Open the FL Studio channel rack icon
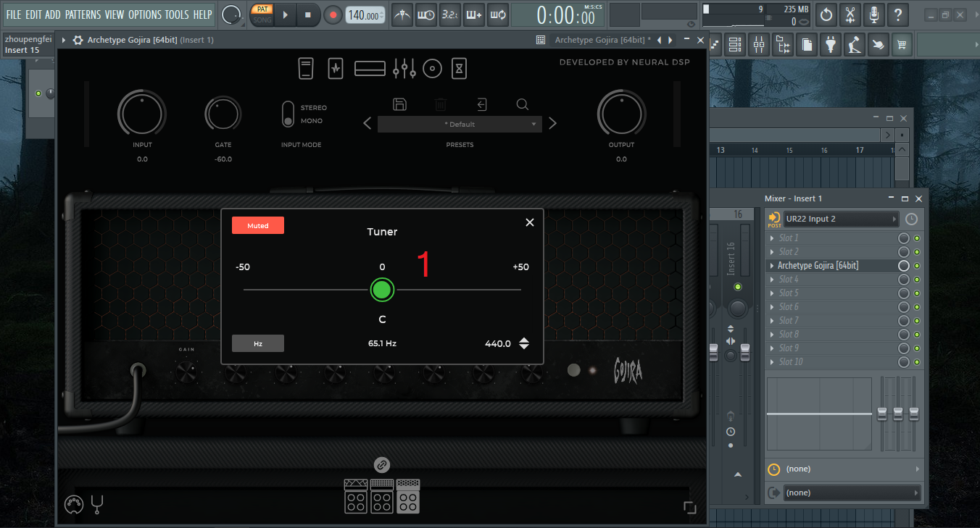This screenshot has width=980, height=528. pyautogui.click(x=735, y=45)
